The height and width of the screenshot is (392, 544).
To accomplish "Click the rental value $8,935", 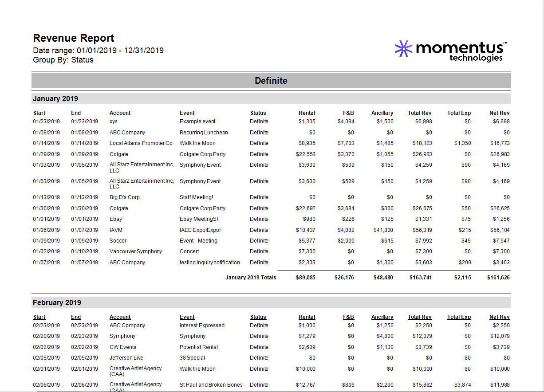I will [307, 143].
